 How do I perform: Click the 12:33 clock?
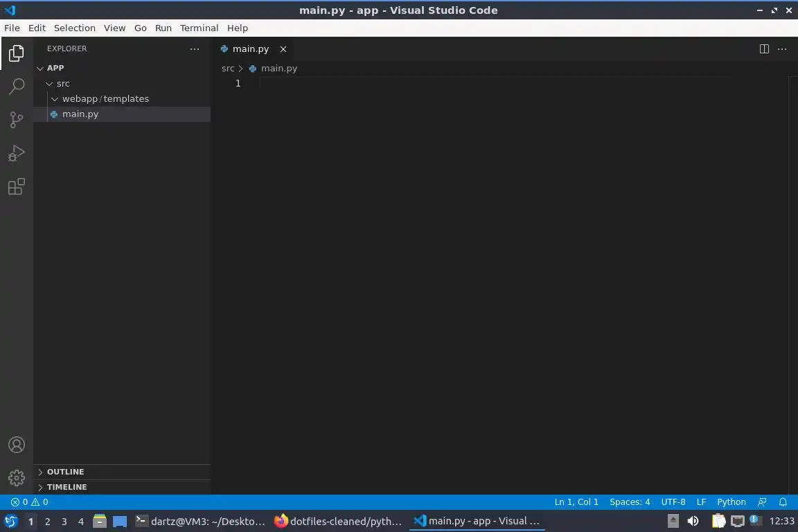click(x=781, y=521)
